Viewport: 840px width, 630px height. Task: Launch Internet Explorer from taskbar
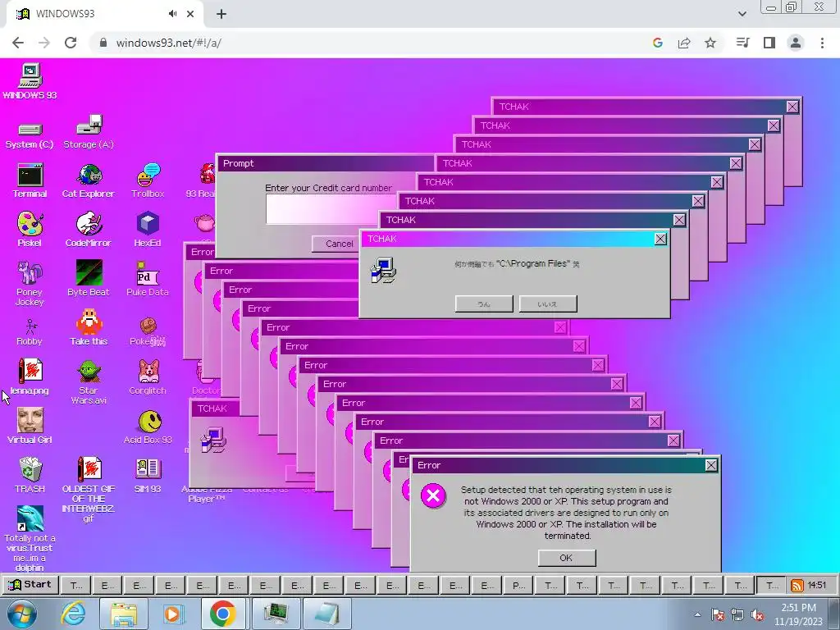(x=73, y=614)
